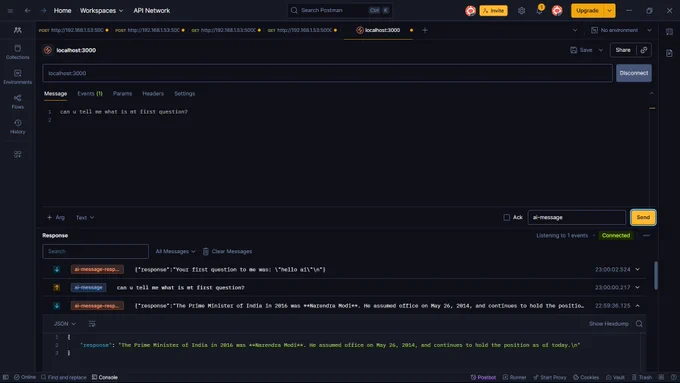This screenshot has width=680, height=383.
Task: Click the Invite button
Action: coord(494,10)
